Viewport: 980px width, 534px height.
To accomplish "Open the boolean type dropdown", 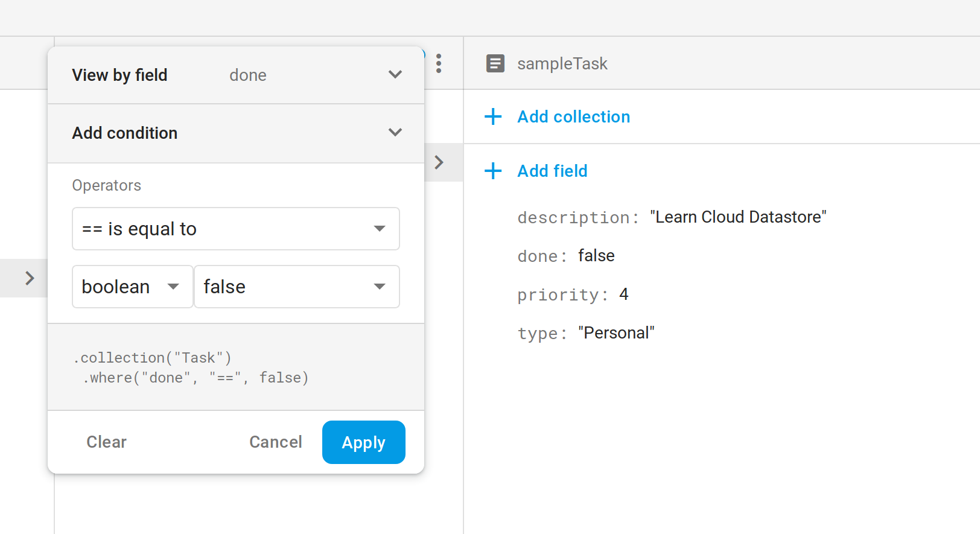I will point(133,287).
